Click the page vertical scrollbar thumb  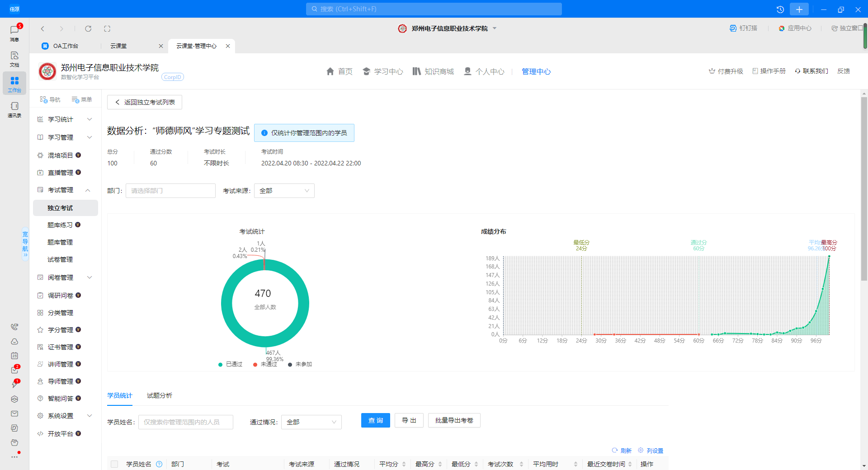(x=864, y=189)
